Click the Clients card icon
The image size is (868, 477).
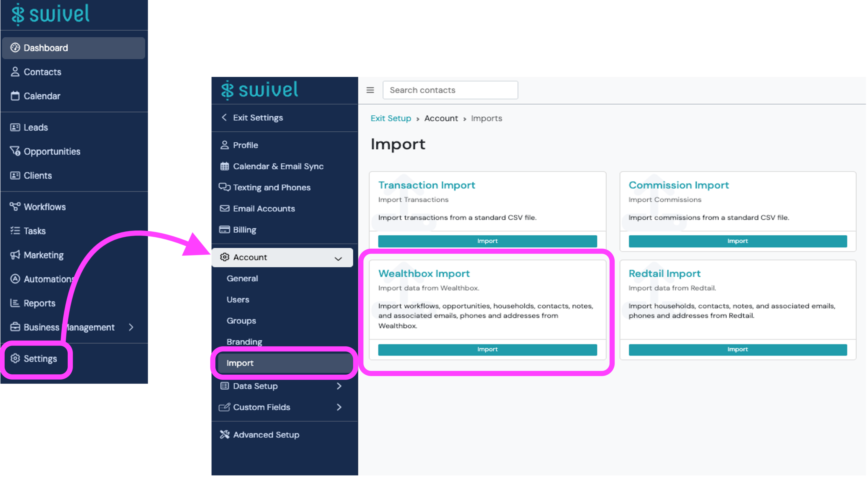coord(15,175)
